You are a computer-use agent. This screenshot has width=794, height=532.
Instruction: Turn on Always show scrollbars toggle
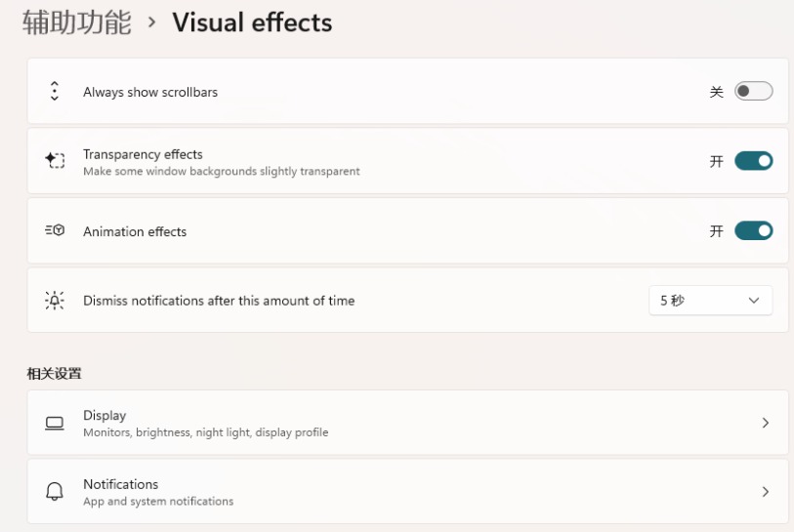point(754,91)
